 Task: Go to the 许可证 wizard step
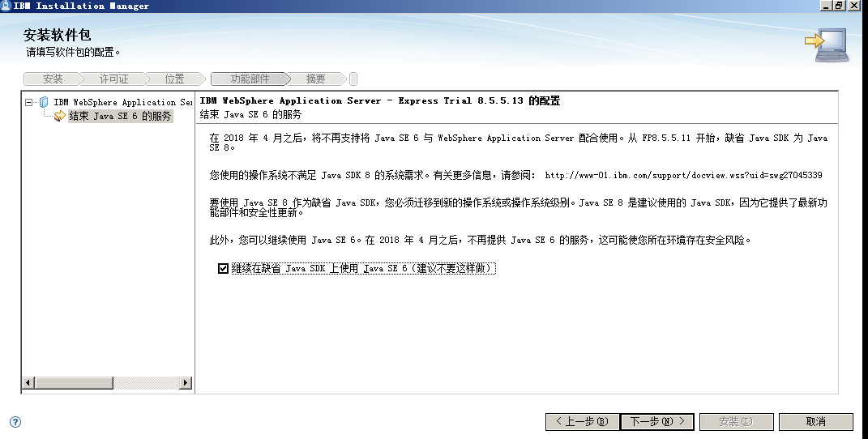[113, 79]
